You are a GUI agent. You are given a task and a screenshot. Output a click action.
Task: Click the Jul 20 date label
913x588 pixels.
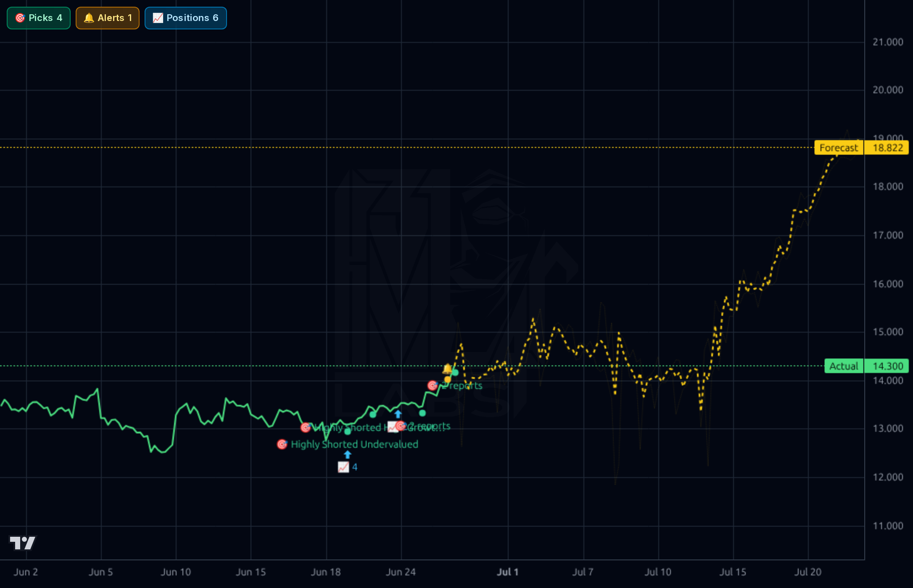[807, 572]
